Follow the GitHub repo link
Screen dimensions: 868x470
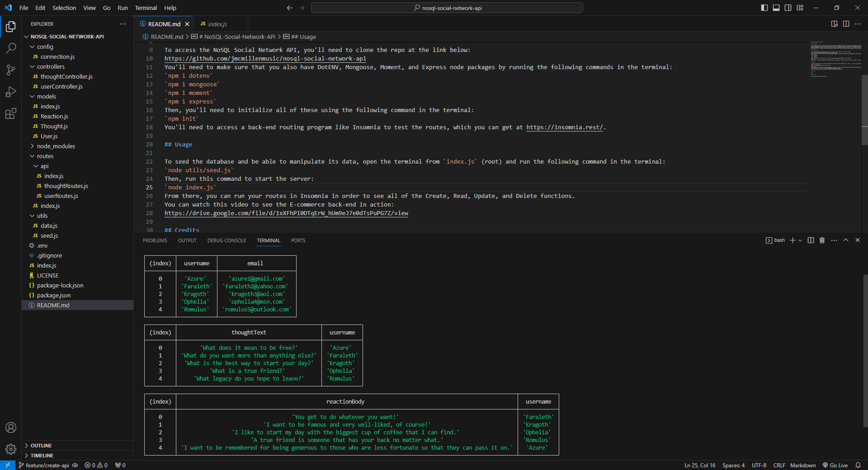265,58
